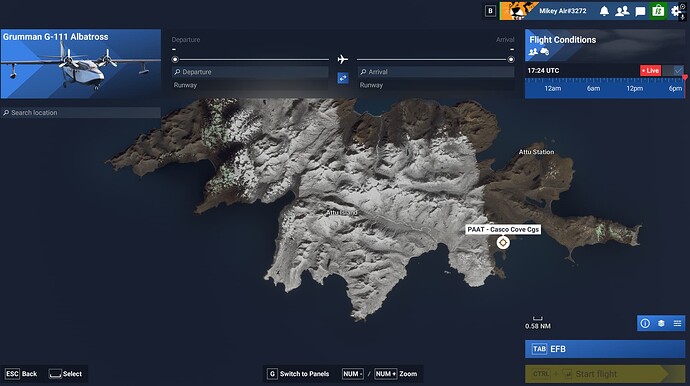Zoom in with NUM + button
The width and height of the screenshot is (690, 386).
click(385, 374)
